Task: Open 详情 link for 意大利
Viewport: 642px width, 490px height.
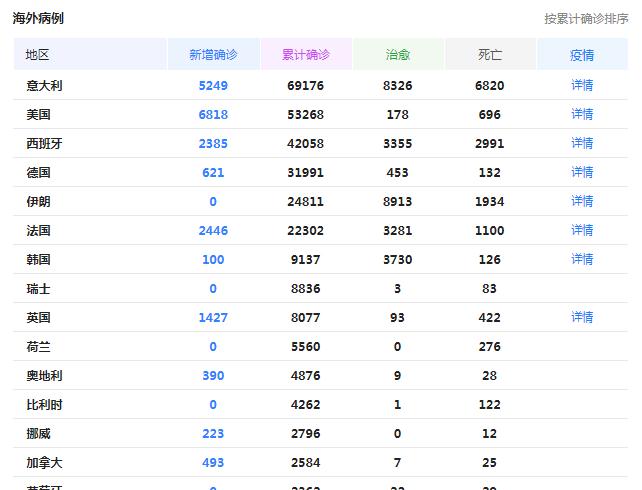Action: coord(582,85)
